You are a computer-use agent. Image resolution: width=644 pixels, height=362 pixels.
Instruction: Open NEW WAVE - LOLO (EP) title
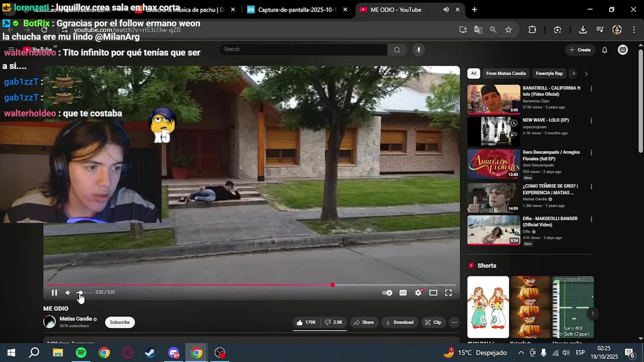[x=545, y=120]
